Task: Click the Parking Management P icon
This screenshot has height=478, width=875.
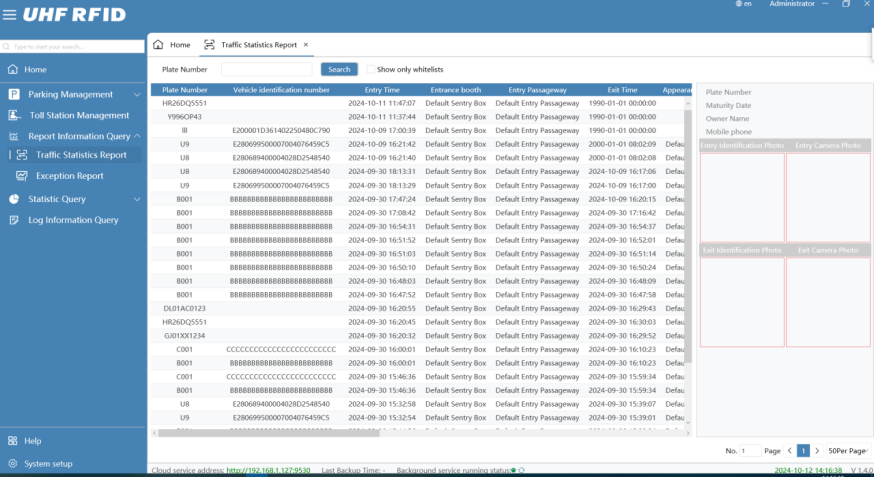Action: (x=14, y=94)
